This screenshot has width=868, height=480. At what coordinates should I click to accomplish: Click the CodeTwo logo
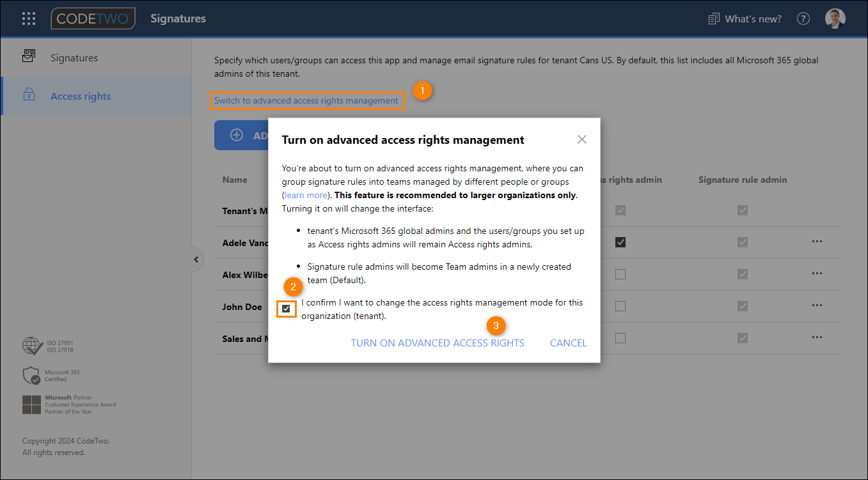point(93,19)
